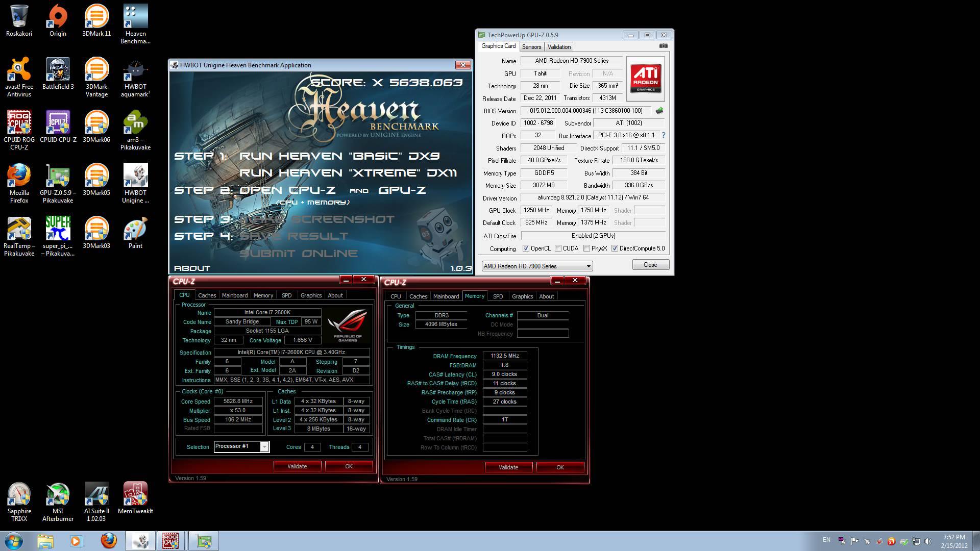Switch to Validation tab in GPU-Z
This screenshot has width=980, height=551.
pyautogui.click(x=559, y=46)
